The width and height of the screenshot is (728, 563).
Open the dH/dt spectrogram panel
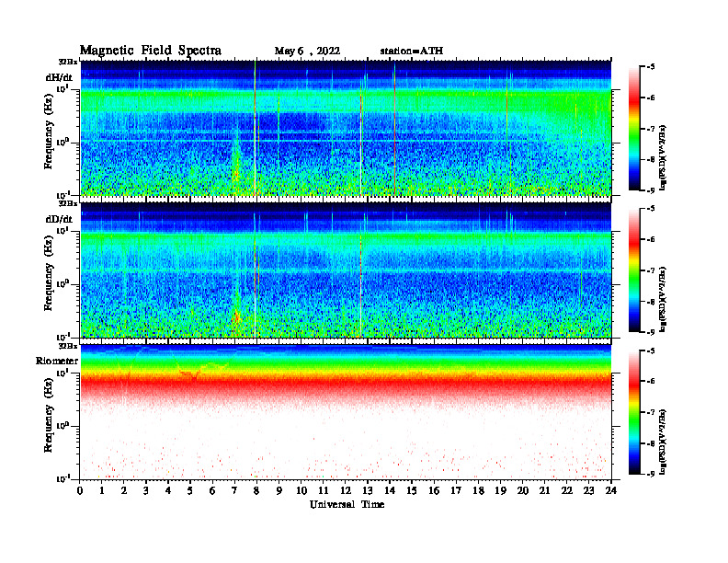coord(346,128)
